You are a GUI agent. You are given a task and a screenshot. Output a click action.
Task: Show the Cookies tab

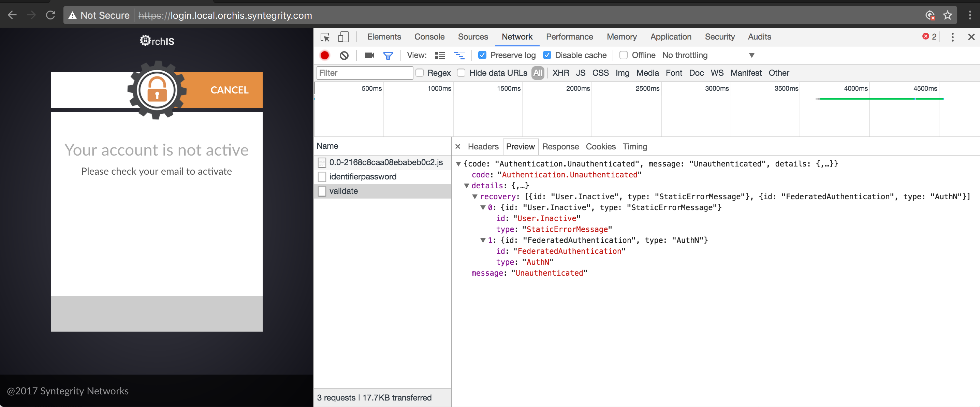[x=600, y=146]
